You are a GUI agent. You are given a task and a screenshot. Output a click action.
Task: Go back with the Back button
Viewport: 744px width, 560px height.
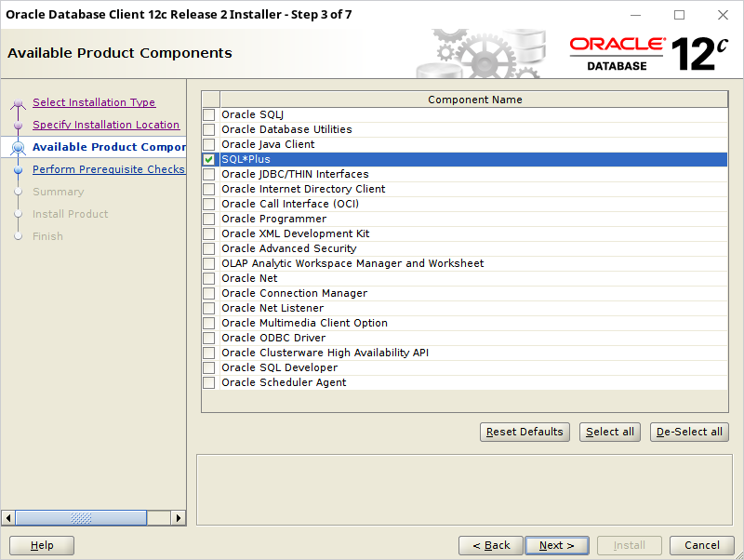pyautogui.click(x=491, y=545)
